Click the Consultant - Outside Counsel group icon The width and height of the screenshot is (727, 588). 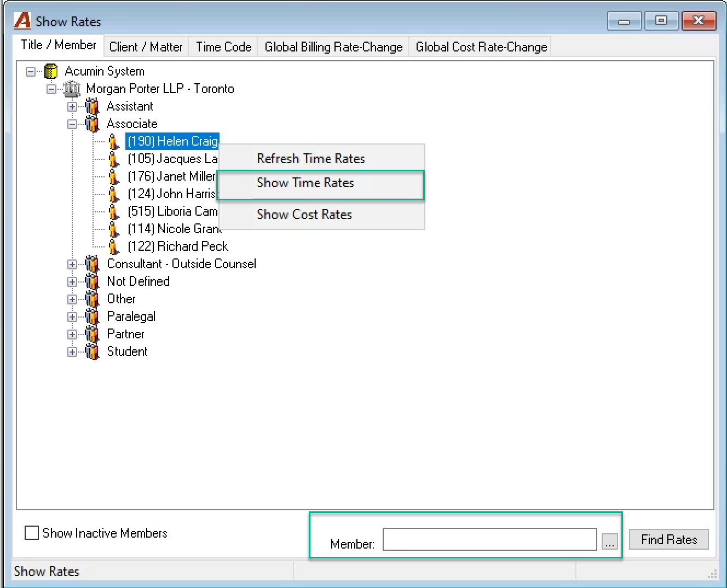point(93,264)
